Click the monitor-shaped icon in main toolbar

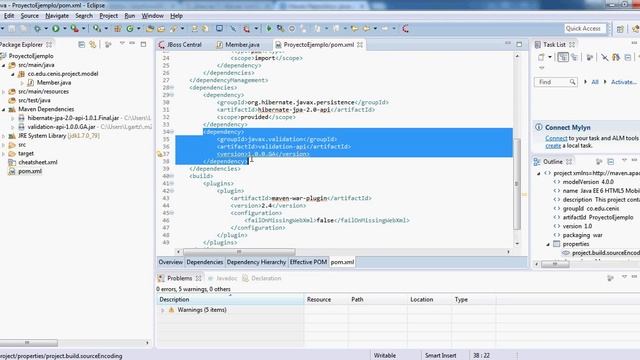coord(219,29)
